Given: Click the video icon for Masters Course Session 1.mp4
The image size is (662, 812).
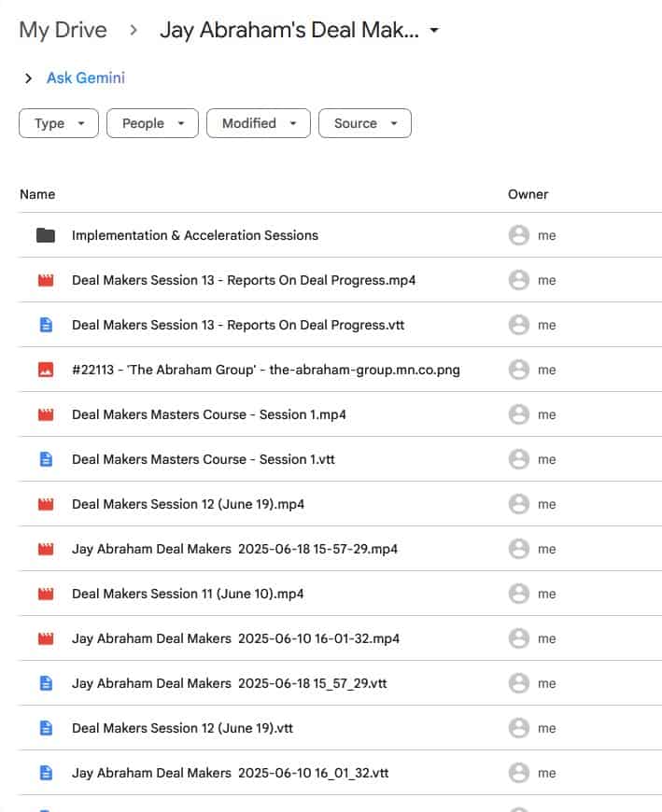Looking at the screenshot, I should point(46,414).
